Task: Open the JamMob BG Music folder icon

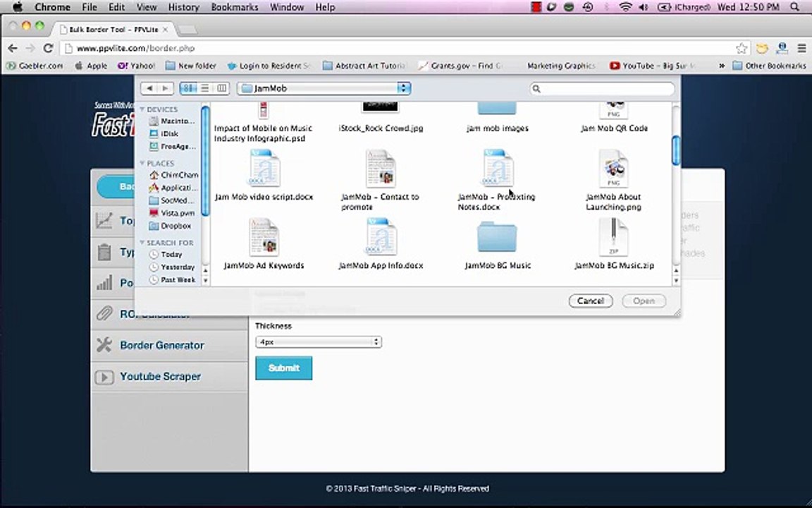Action: coord(497,237)
